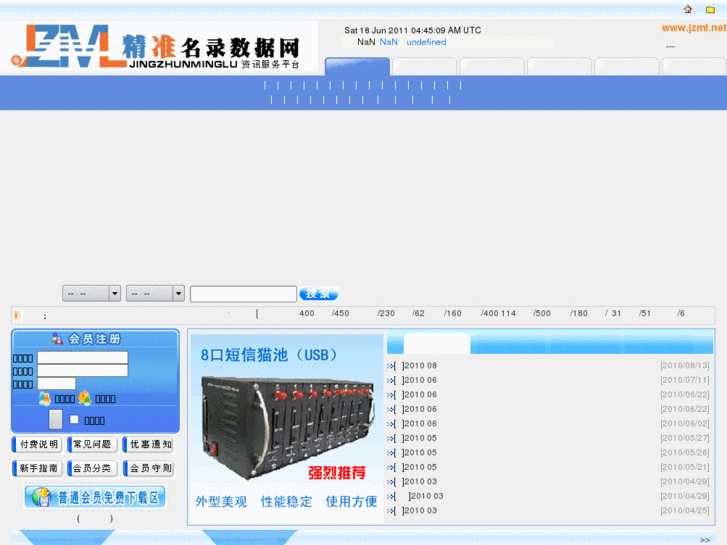The height and width of the screenshot is (545, 727).
Task: Click the first input in the 会员注册 panel
Action: (83, 358)
